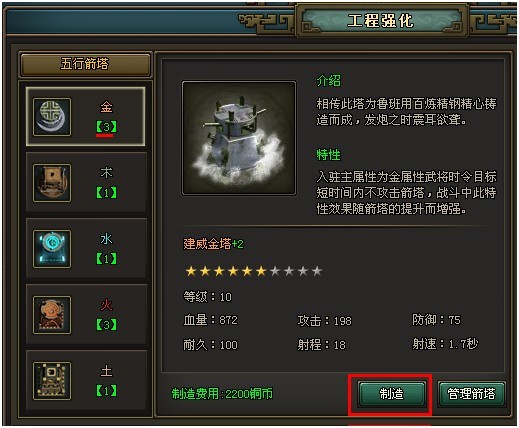Viewport: 519px width, 428px height.
Task: Select the 水 water tower icon
Action: [x=52, y=249]
